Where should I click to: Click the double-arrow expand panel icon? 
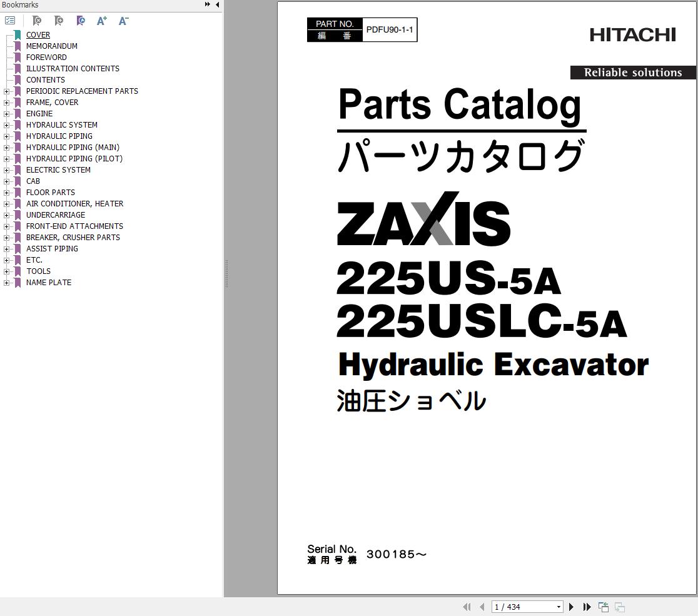tap(207, 4)
